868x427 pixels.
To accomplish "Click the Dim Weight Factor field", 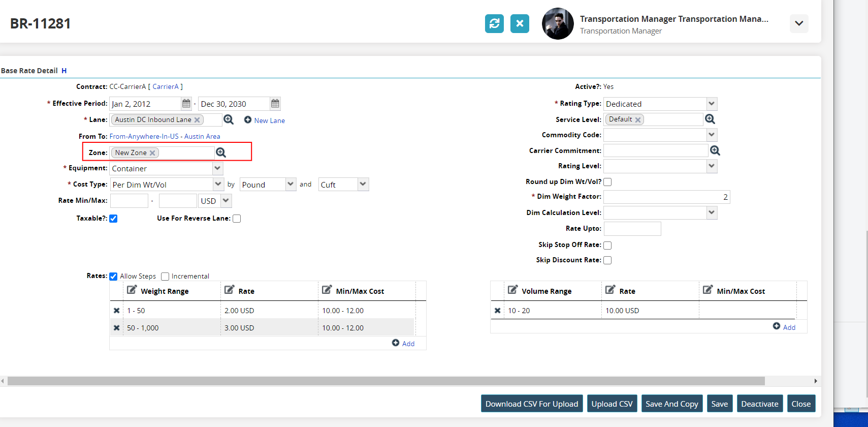I will (667, 197).
